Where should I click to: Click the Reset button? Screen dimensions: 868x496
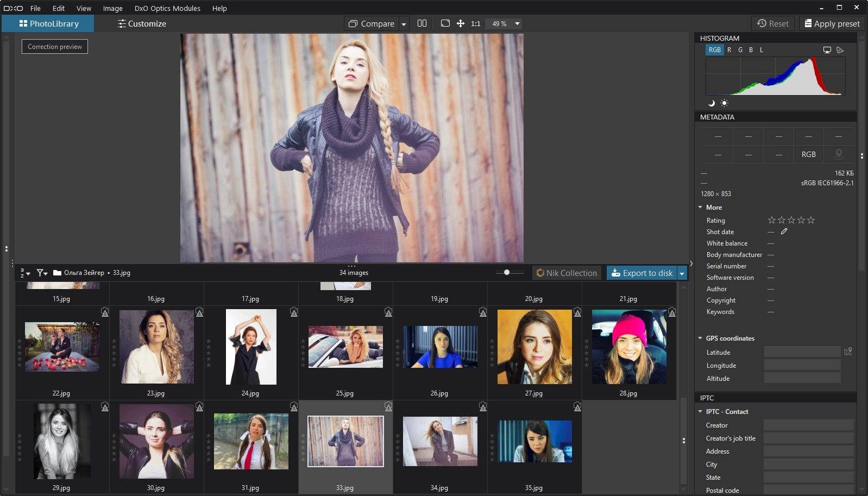pyautogui.click(x=772, y=23)
